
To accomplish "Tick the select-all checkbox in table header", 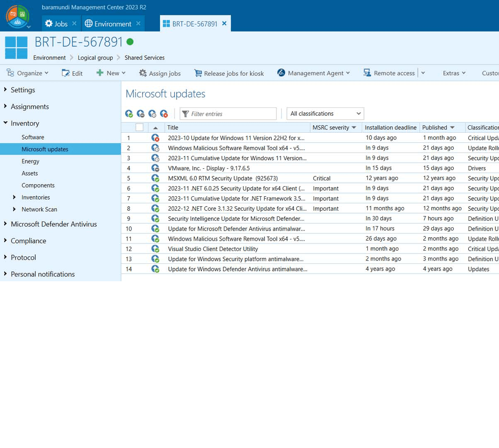I will pyautogui.click(x=139, y=127).
